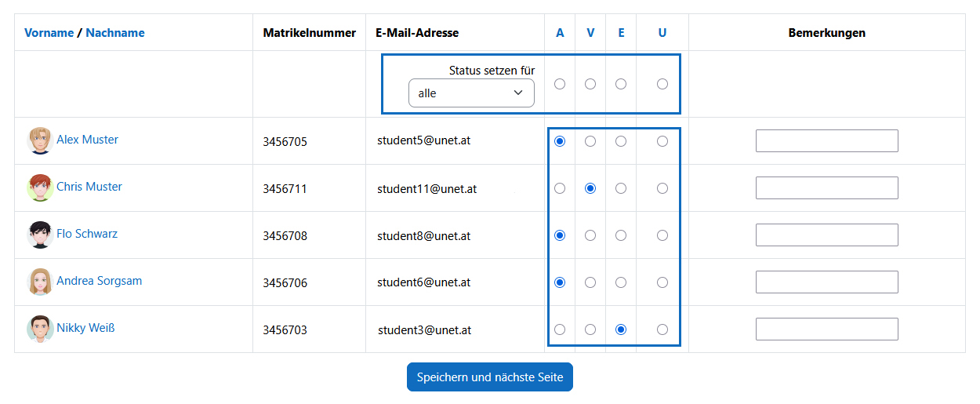The image size is (980, 404).
Task: Click email student6@unet.at
Action: pyautogui.click(x=423, y=283)
